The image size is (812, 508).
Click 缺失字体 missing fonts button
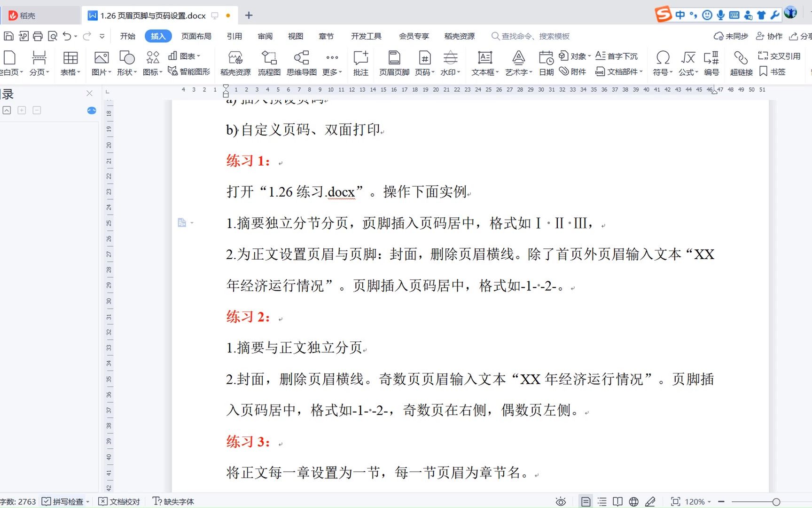[173, 502]
